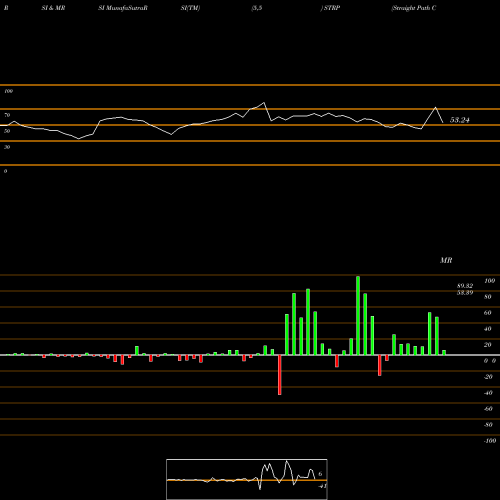Click the 59.32 value in MR panel

click(x=465, y=286)
